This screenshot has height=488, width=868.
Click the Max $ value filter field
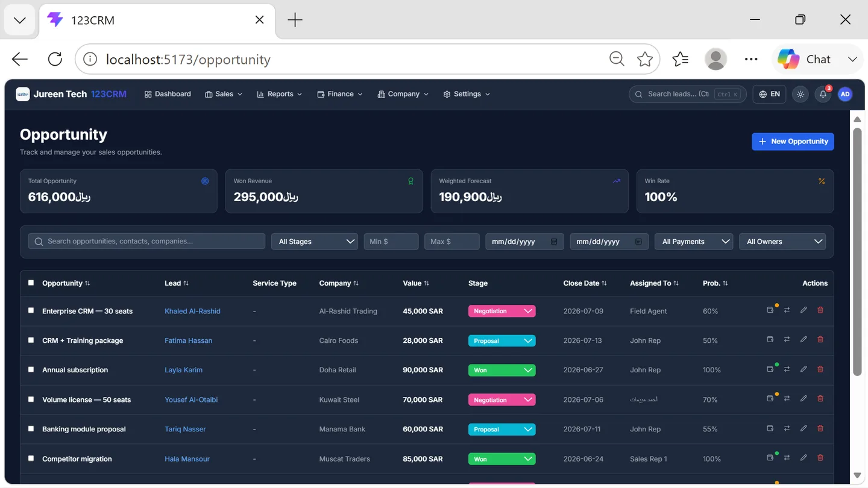point(452,242)
